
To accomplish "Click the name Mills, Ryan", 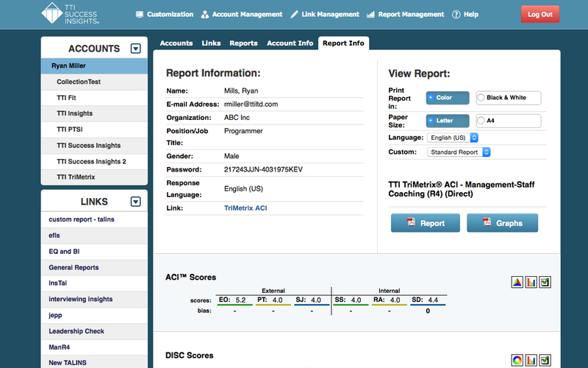I will point(241,91).
